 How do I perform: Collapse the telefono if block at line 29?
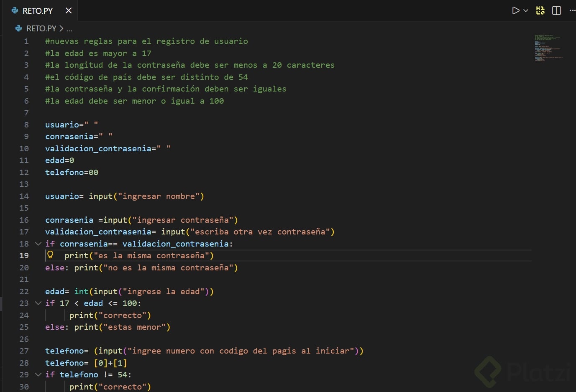point(38,374)
